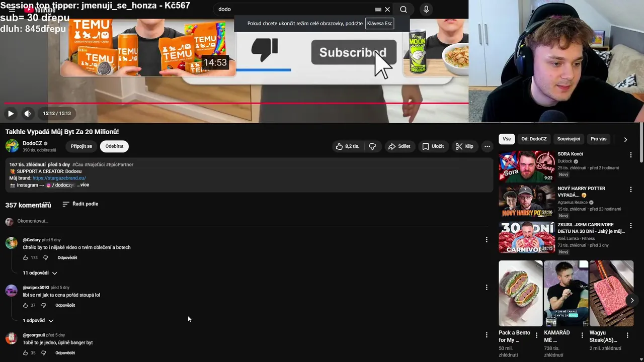
Task: Click the #Najeťáci hashtag
Action: pos(94,165)
